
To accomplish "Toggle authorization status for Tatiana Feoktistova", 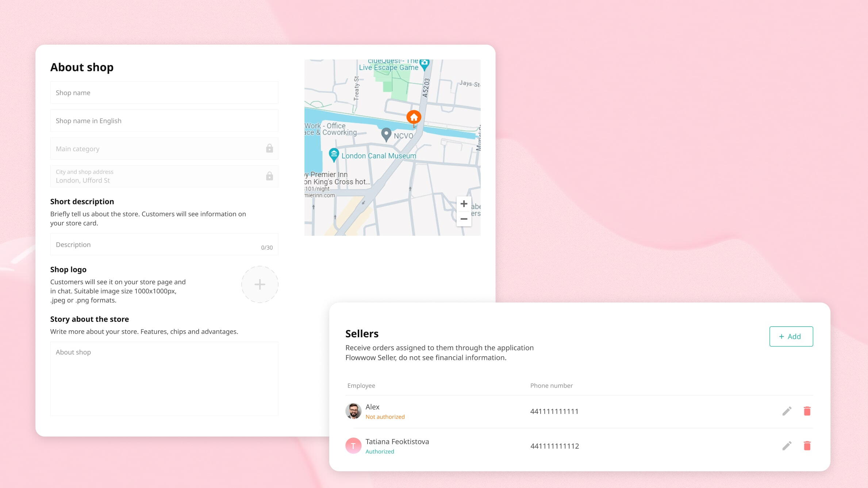I will (x=380, y=451).
